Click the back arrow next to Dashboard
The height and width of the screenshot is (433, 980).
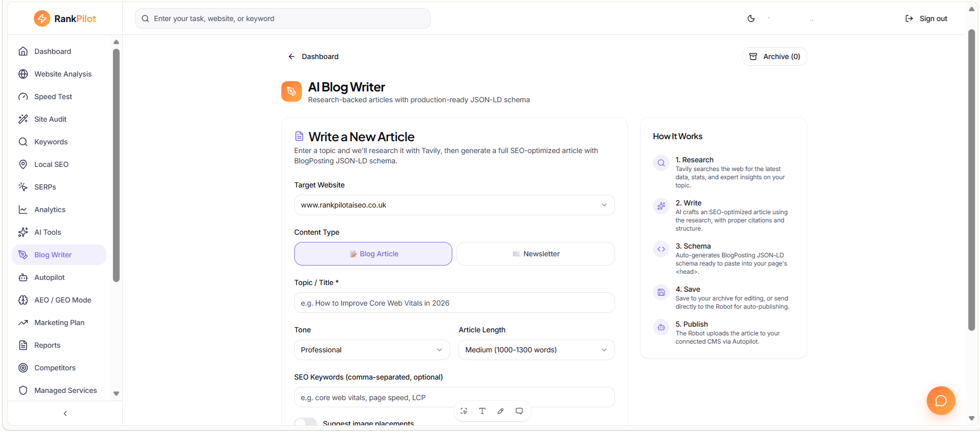click(x=292, y=57)
